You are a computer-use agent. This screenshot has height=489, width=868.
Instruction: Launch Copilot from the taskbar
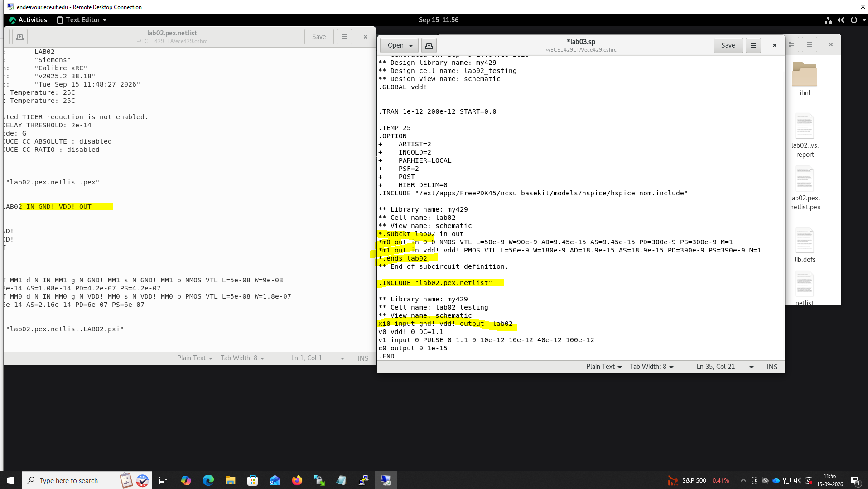186,480
